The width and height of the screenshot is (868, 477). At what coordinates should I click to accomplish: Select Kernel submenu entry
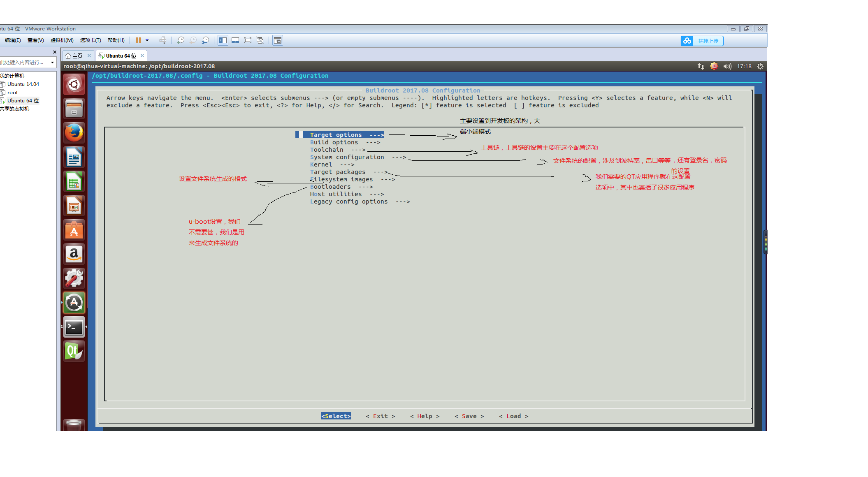[x=332, y=164]
